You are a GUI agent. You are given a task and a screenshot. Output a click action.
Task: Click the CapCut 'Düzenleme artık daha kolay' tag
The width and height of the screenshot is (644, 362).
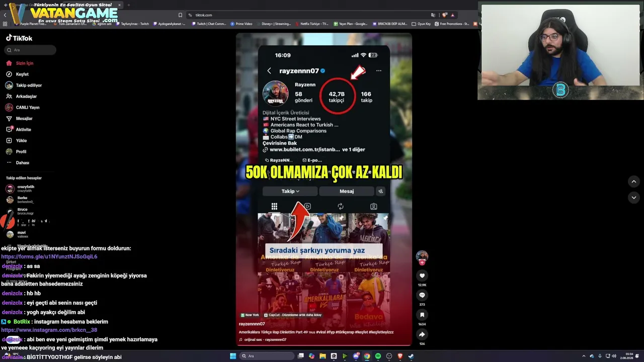click(293, 315)
